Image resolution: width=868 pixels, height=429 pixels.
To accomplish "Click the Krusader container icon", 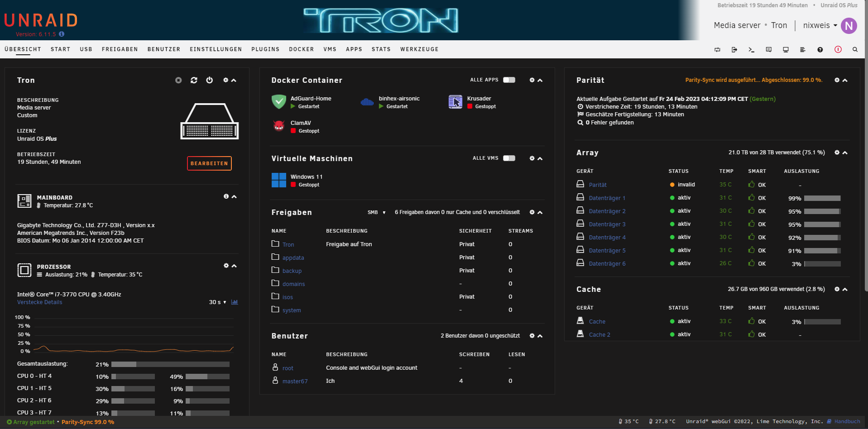I will (456, 102).
